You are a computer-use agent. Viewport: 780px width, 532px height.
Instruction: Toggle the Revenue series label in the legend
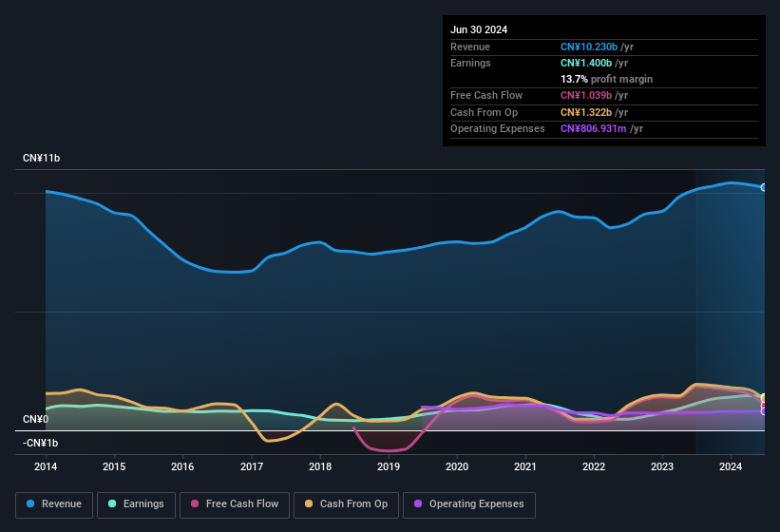(60, 504)
